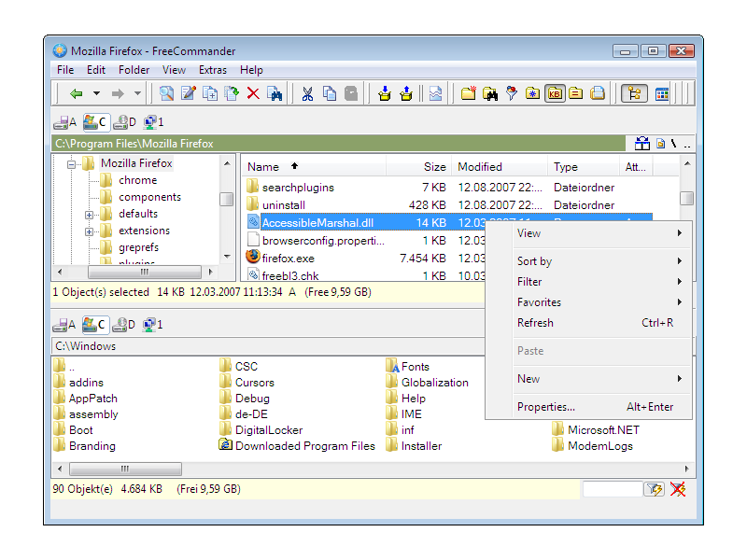The image size is (747, 560).
Task: Expand the extensions folder in tree
Action: [90, 231]
